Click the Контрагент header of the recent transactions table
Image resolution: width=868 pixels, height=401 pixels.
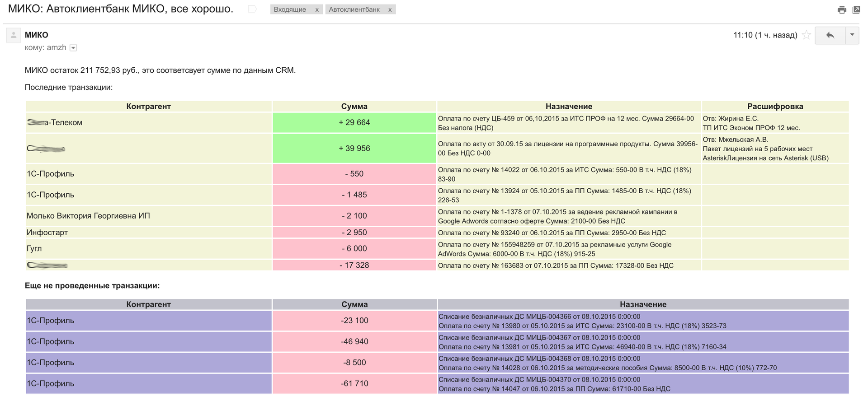pyautogui.click(x=149, y=107)
